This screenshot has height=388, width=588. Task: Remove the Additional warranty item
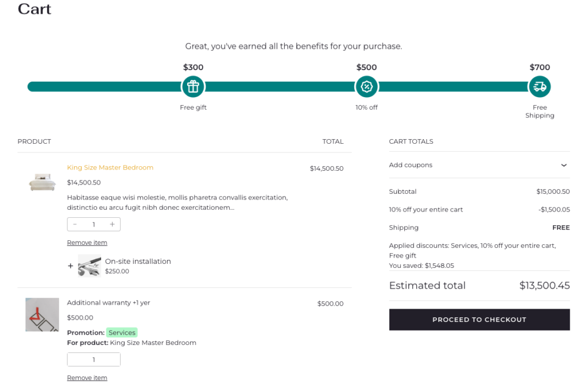click(87, 378)
